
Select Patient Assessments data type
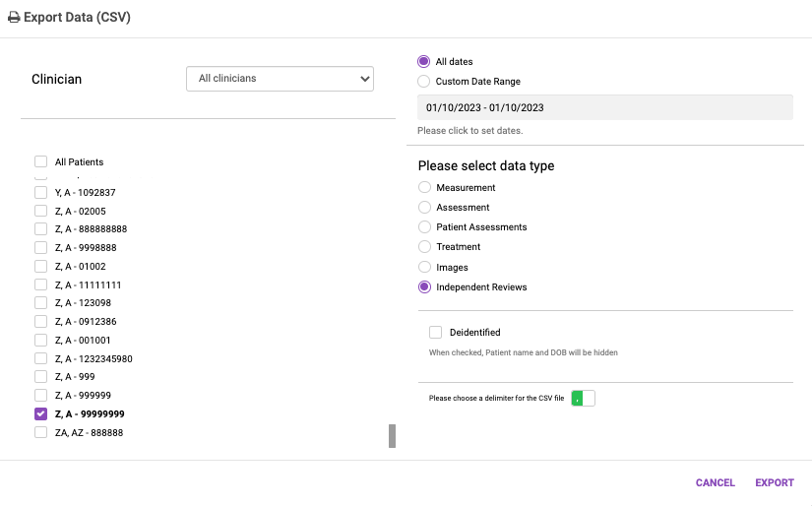pos(424,226)
